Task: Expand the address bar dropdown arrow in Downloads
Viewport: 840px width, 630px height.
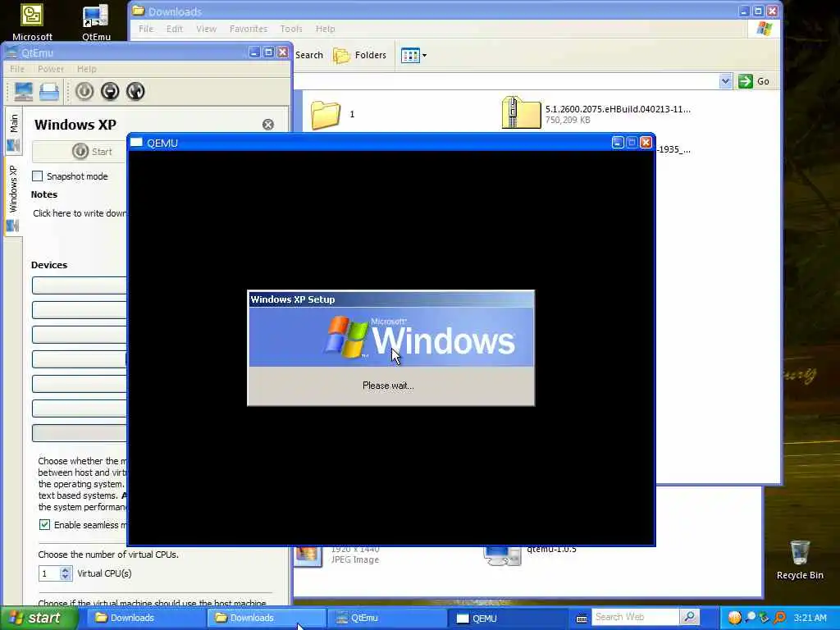Action: click(725, 81)
